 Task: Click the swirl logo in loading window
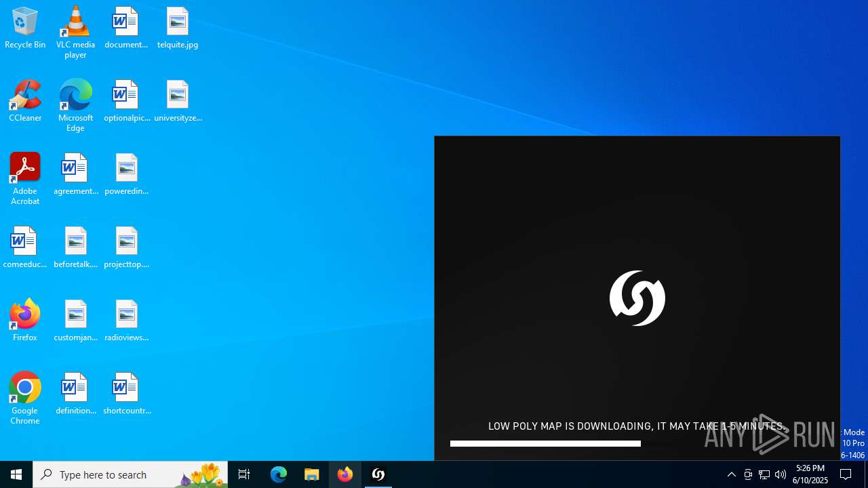(x=637, y=298)
